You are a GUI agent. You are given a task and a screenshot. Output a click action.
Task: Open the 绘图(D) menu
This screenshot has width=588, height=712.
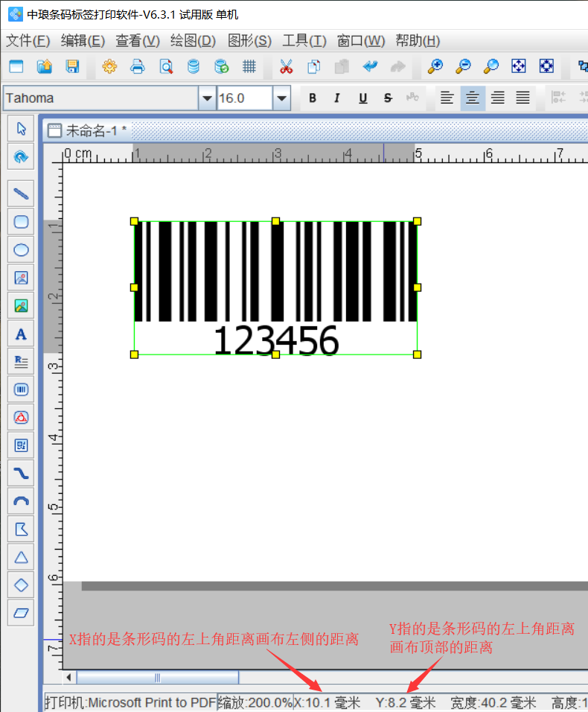pyautogui.click(x=194, y=41)
